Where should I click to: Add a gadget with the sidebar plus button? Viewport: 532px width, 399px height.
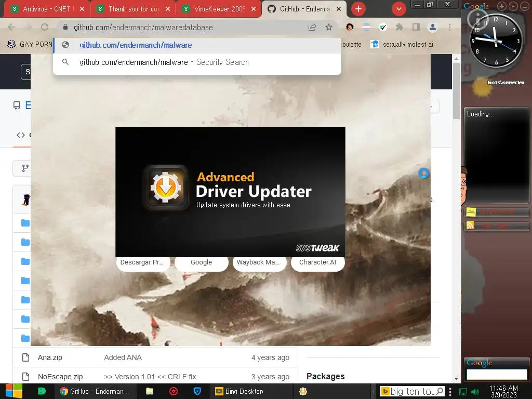click(x=502, y=6)
